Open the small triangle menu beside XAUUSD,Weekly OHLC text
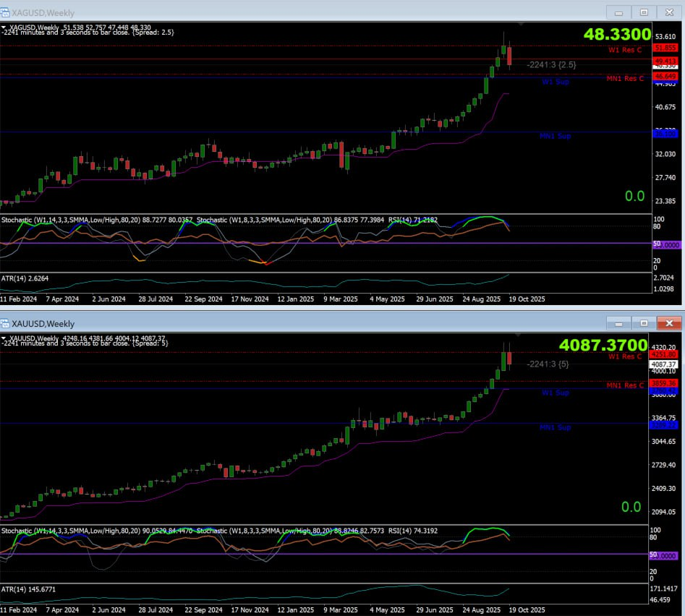Viewport: 685px width, 616px height. [4, 338]
